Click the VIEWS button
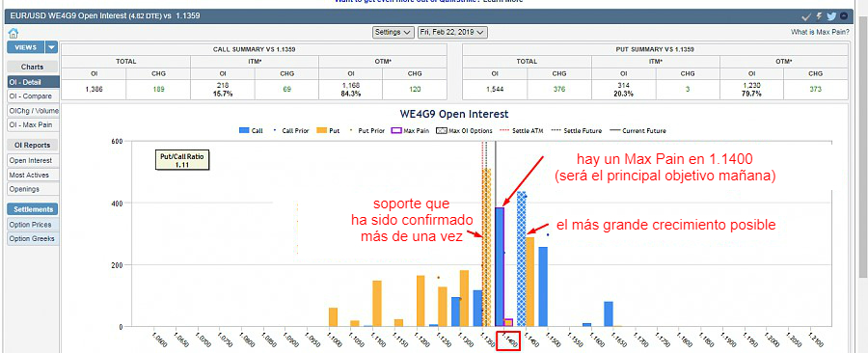868x353 pixels. pos(26,47)
